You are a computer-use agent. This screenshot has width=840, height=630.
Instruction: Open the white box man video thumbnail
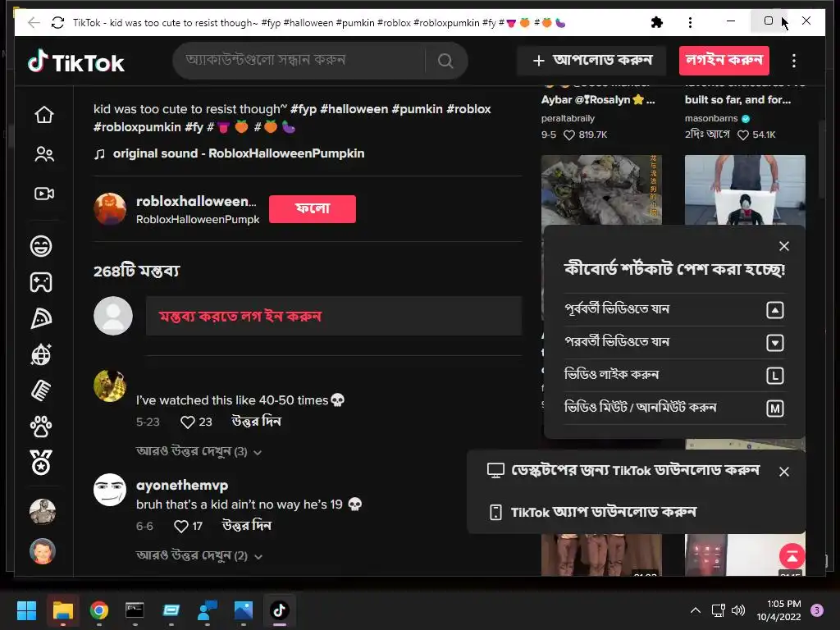745,189
